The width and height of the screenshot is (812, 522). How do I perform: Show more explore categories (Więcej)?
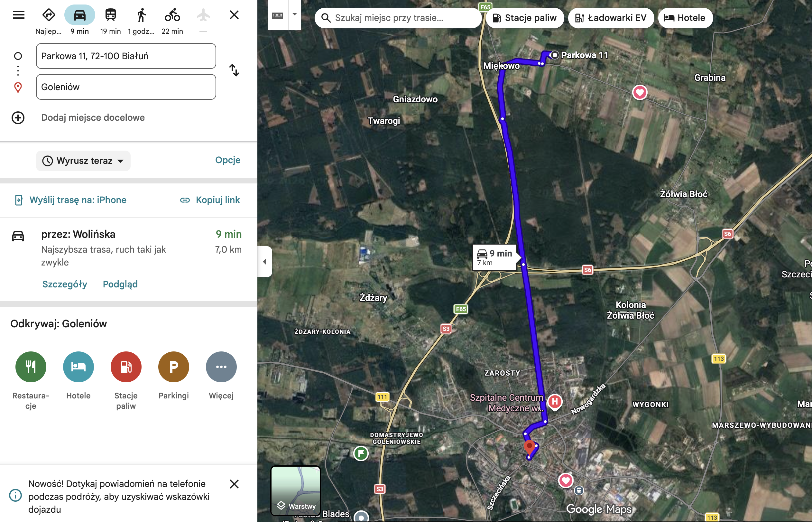221,367
